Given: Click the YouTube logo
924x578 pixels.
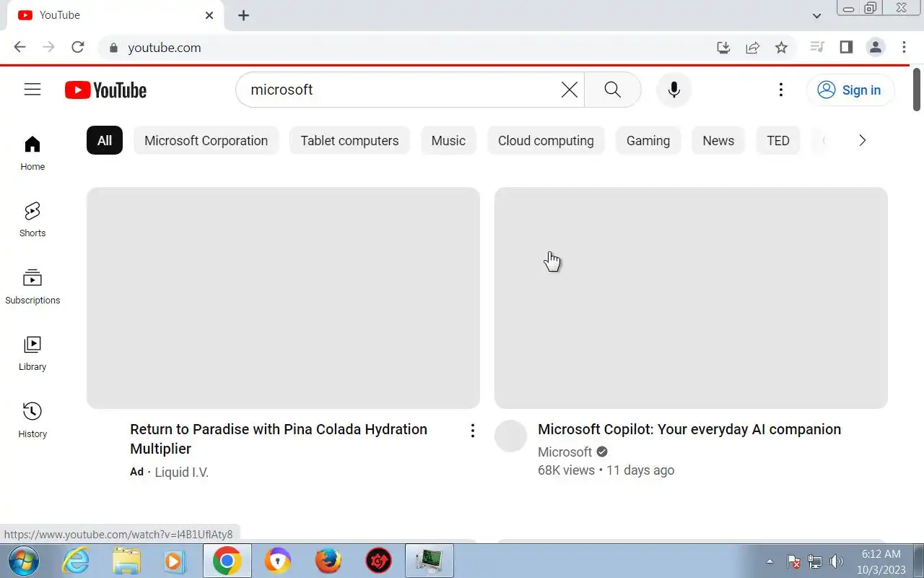Looking at the screenshot, I should point(105,90).
